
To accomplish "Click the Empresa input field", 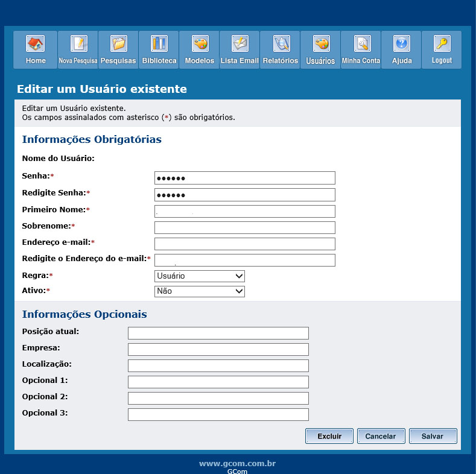I will tap(218, 349).
